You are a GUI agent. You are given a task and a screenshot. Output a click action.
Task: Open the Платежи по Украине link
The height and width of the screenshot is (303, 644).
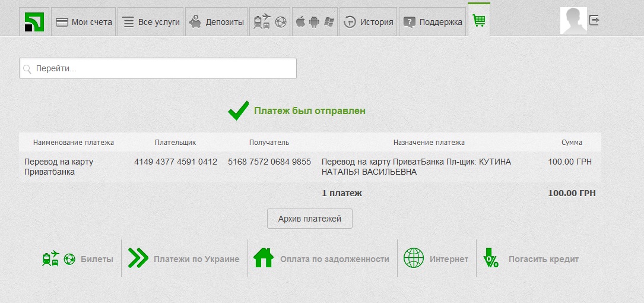point(196,259)
